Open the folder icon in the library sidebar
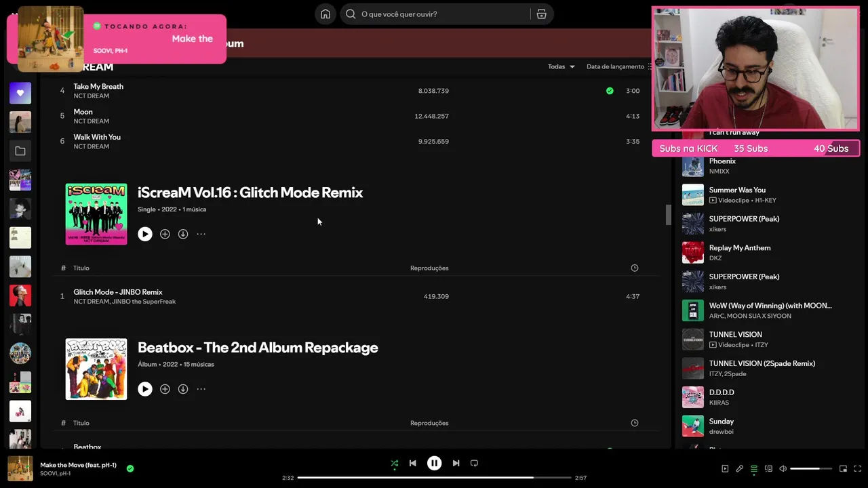This screenshot has width=868, height=488. [x=20, y=151]
